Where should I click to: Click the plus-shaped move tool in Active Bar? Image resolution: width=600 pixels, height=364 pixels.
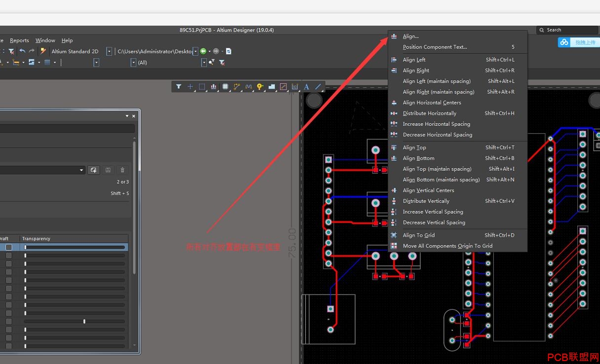190,87
